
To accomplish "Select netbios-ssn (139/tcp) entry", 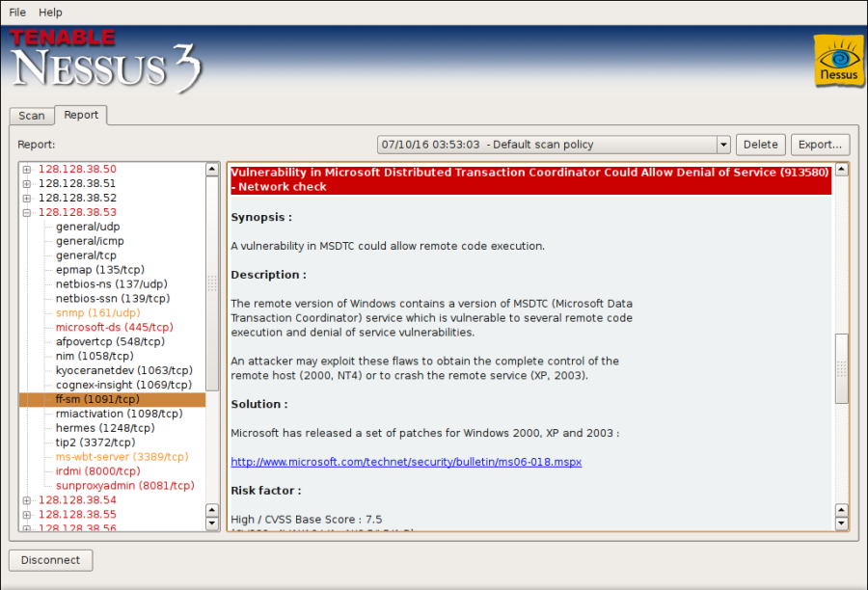I will pyautogui.click(x=113, y=299).
